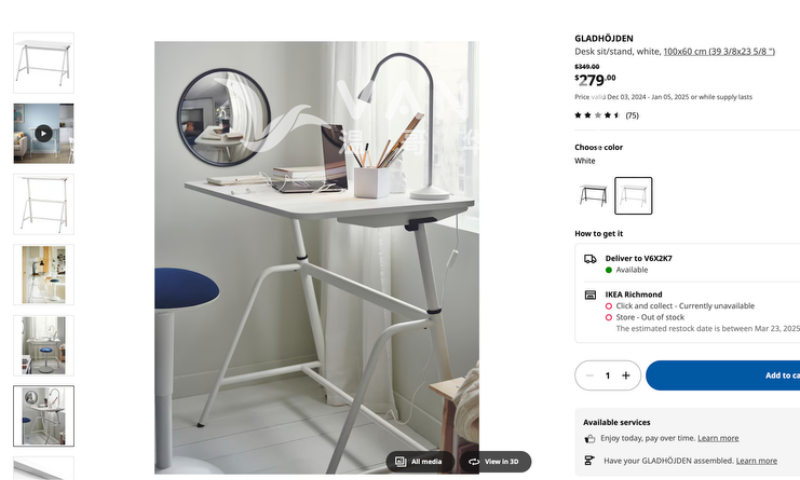Play the product video thumbnail
Viewport: 800px width, 480px height.
[43, 134]
